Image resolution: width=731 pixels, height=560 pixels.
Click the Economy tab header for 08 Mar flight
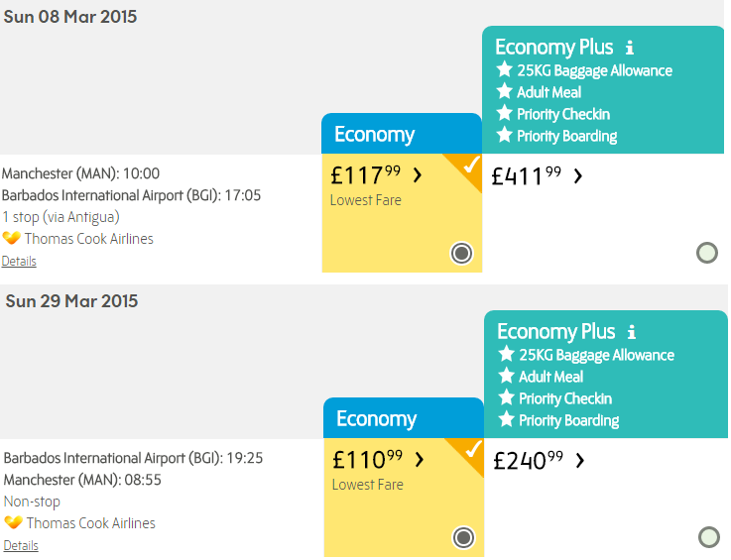(x=402, y=134)
